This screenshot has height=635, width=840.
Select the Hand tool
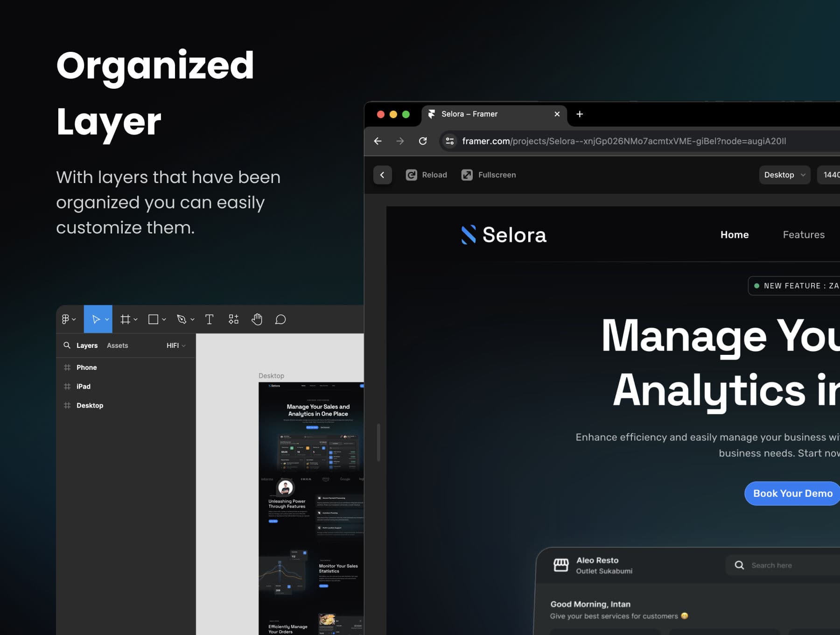click(257, 319)
